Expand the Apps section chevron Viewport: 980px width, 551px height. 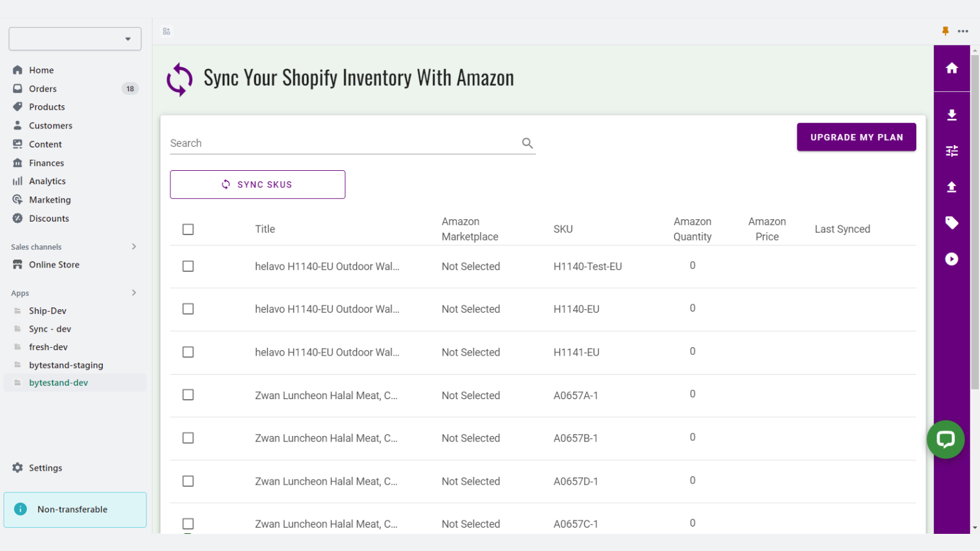134,293
